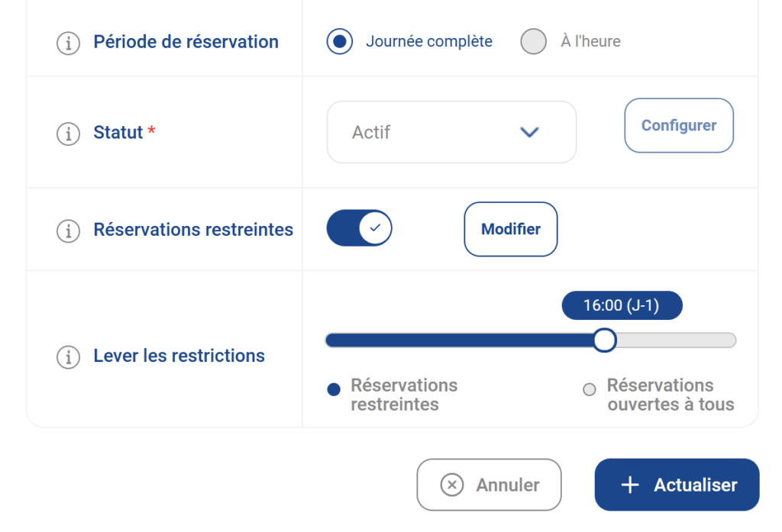Image resolution: width=782 pixels, height=532 pixels.
Task: Click the Actualiser button
Action: pyautogui.click(x=677, y=485)
